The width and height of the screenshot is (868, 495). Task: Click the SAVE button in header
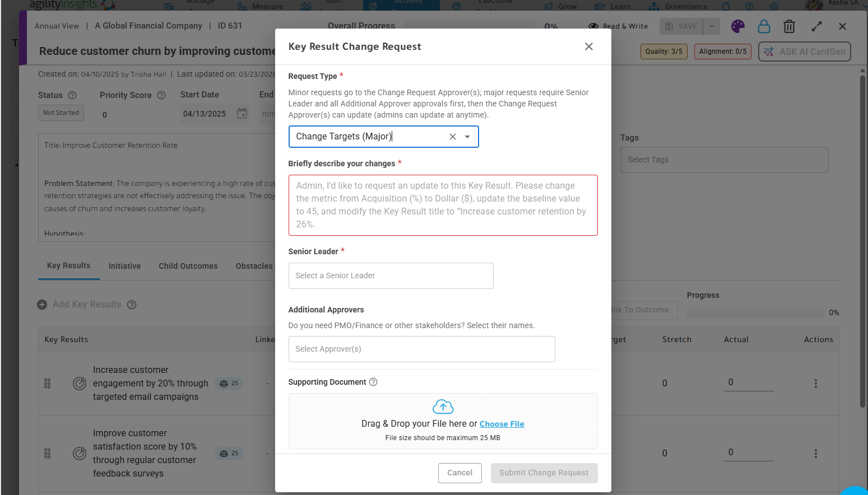coord(681,26)
